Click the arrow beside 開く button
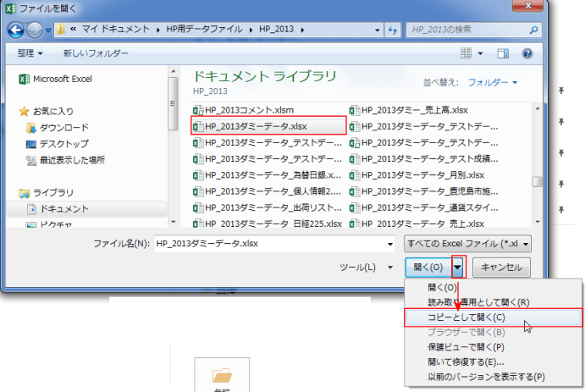The height and width of the screenshot is (392, 585). 458,267
